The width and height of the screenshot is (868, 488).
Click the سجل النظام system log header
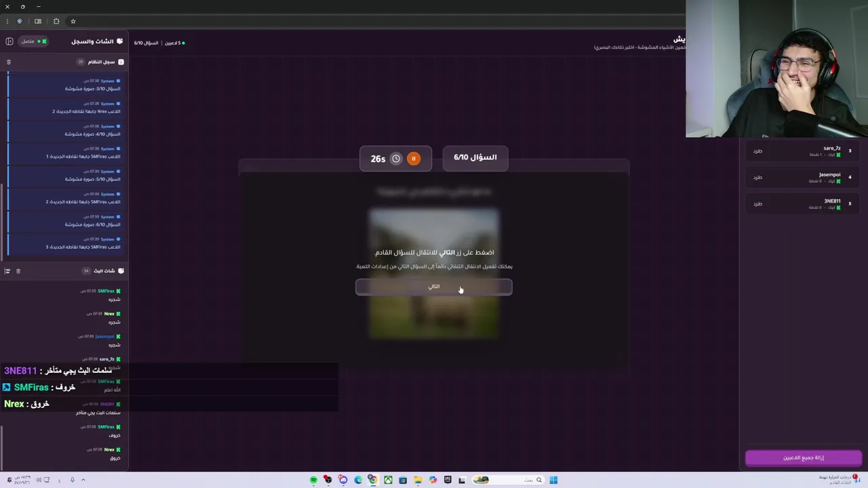(x=101, y=62)
